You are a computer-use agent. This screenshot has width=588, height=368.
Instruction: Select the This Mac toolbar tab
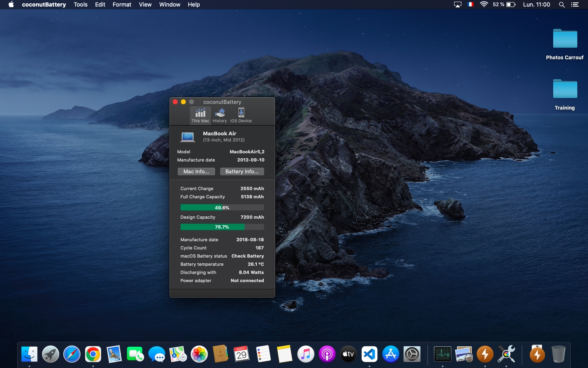point(200,115)
